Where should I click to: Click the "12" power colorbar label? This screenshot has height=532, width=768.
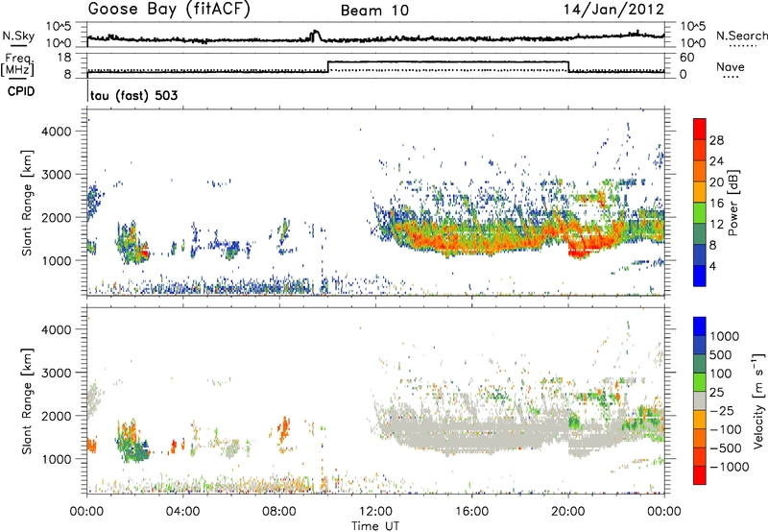pyautogui.click(x=716, y=225)
